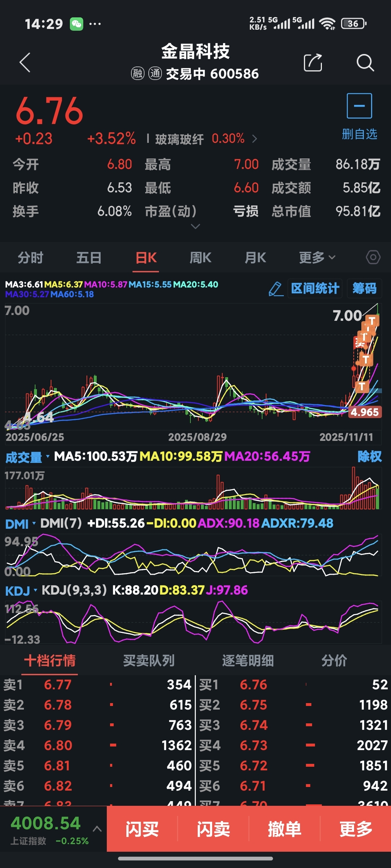Select the 买4 6.73 order row

(294, 745)
